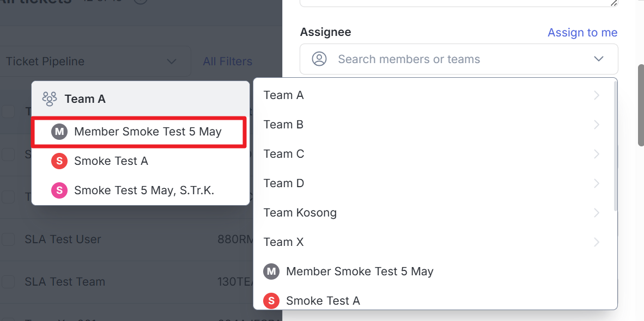Image resolution: width=644 pixels, height=321 pixels.
Task: Click the Team A group icon in submenu header
Action: point(50,99)
